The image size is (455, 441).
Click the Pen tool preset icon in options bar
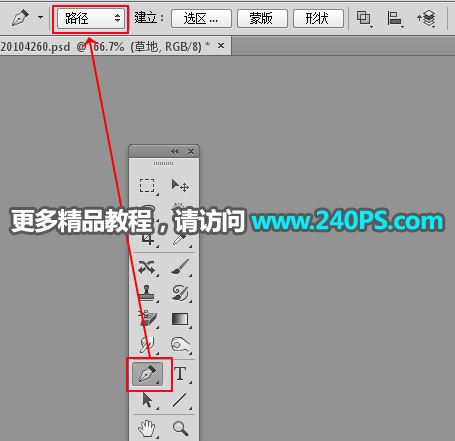[21, 17]
